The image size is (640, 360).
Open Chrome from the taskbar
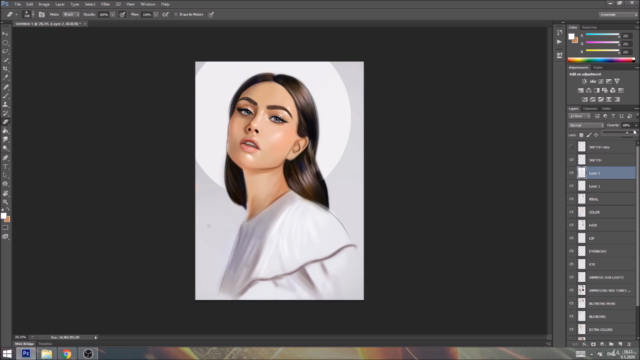point(67,353)
